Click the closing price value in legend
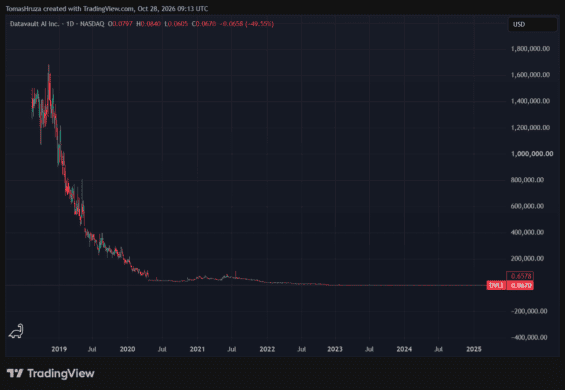 [x=206, y=24]
